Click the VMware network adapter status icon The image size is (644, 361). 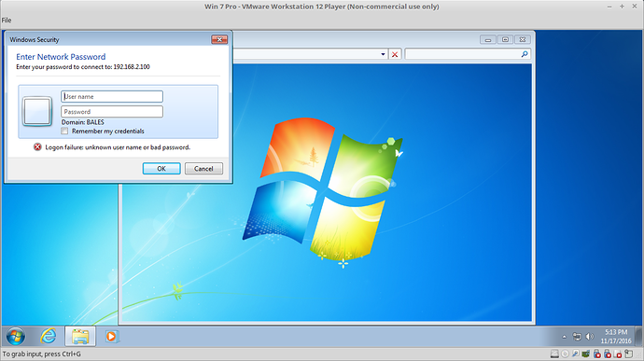pyautogui.click(x=586, y=354)
